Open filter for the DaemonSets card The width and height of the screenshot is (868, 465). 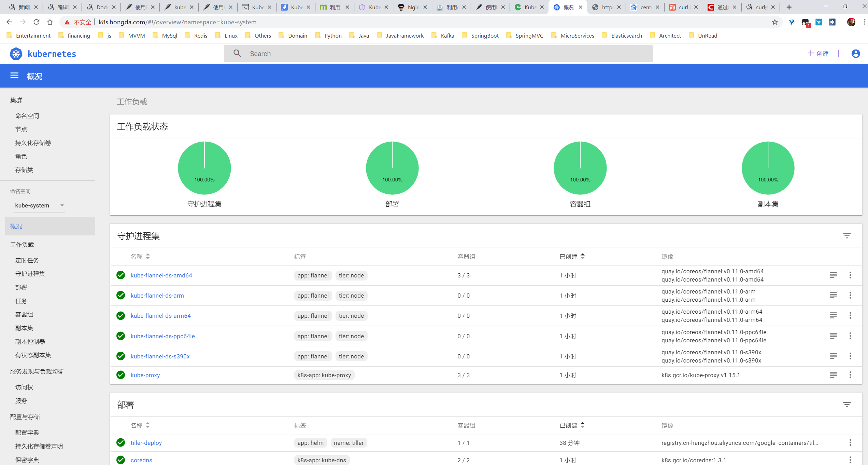tap(846, 236)
